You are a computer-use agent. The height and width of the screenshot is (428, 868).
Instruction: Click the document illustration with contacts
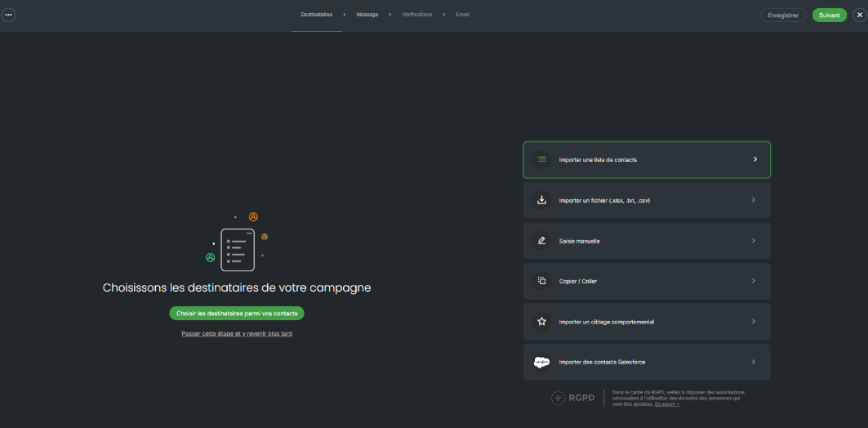[x=238, y=243]
